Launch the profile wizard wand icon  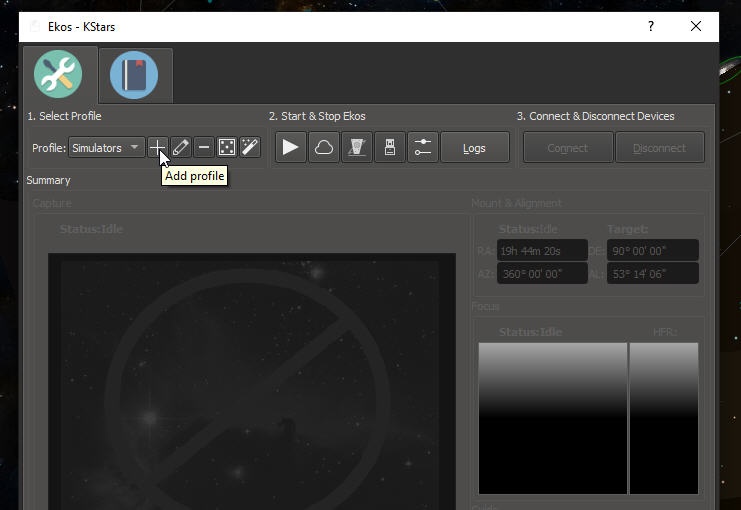tap(250, 148)
